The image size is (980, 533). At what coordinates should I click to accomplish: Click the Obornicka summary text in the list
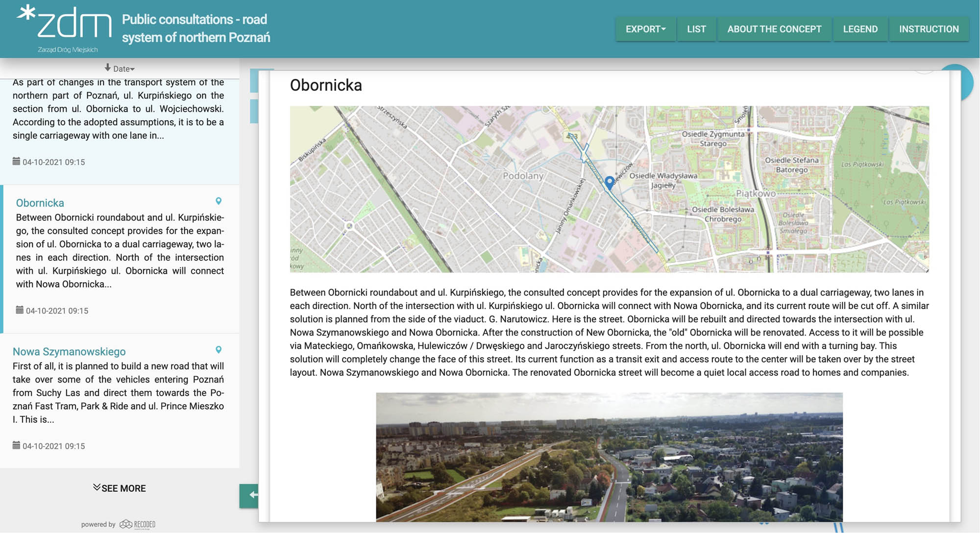120,251
